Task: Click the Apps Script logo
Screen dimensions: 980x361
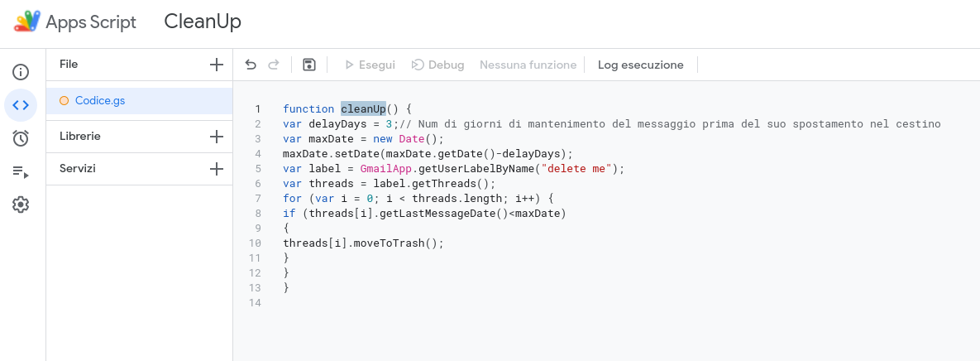Action: click(26, 22)
